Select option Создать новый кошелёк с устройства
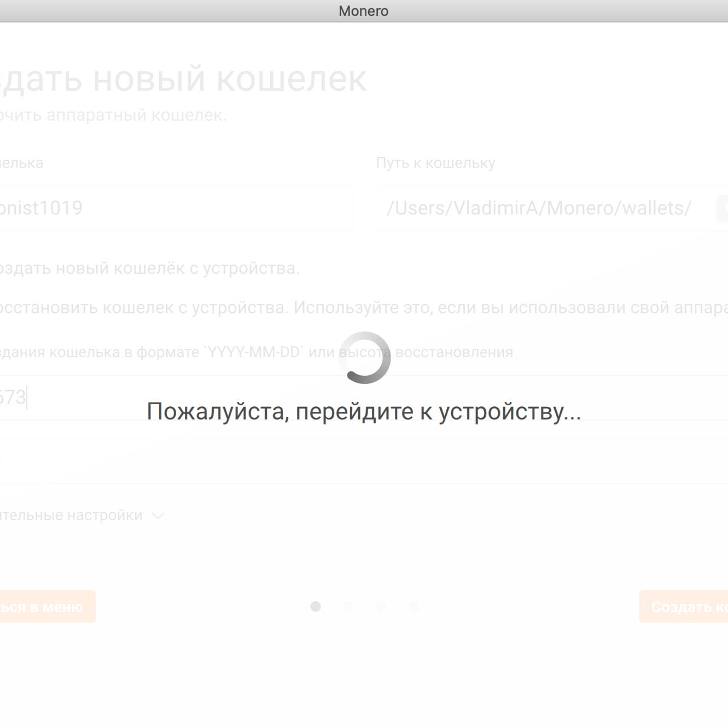This screenshot has width=728, height=728. 149,269
